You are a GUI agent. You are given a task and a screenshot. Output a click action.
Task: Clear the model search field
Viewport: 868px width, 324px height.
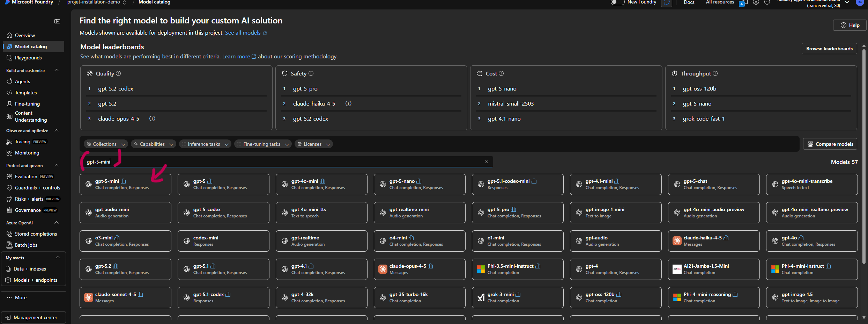[x=487, y=162]
